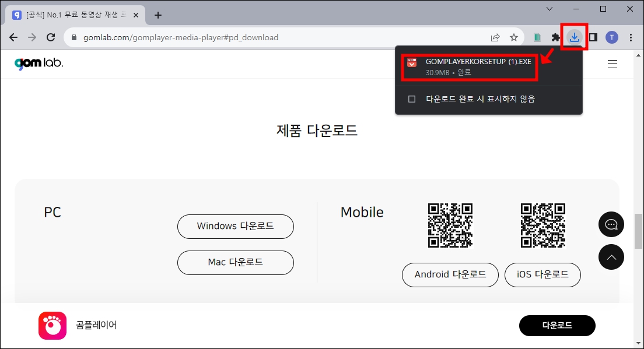The image size is (644, 349).
Task: Toggle the Chrome downloads button
Action: 574,37
